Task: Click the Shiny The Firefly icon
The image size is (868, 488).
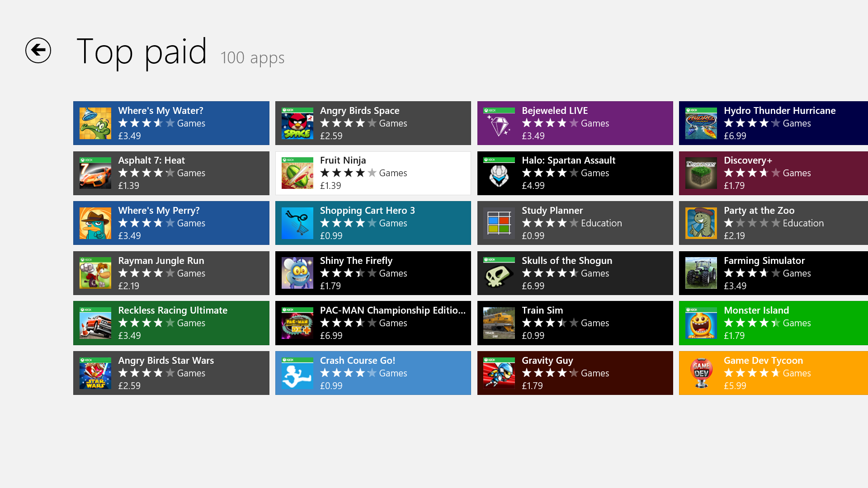Action: [297, 273]
